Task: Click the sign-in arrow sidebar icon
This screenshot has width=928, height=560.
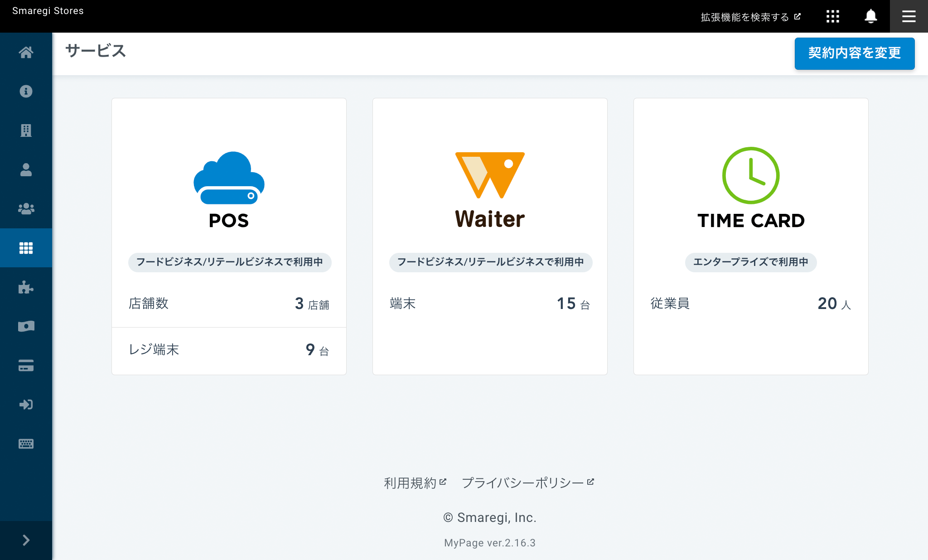Action: coord(26,404)
